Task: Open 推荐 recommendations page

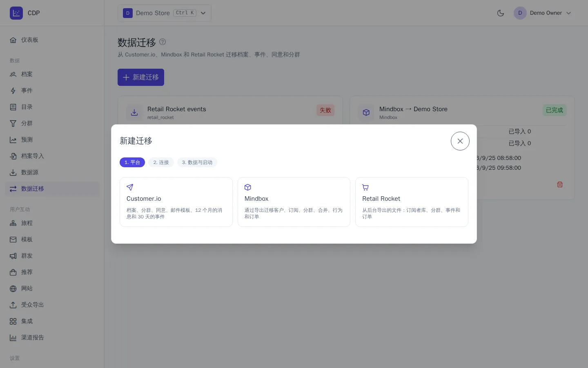Action: [x=52, y=272]
